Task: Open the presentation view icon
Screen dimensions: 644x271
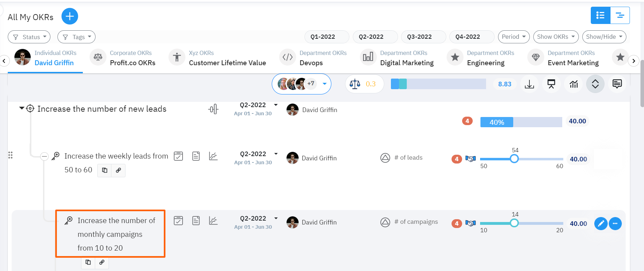Action: click(x=551, y=84)
